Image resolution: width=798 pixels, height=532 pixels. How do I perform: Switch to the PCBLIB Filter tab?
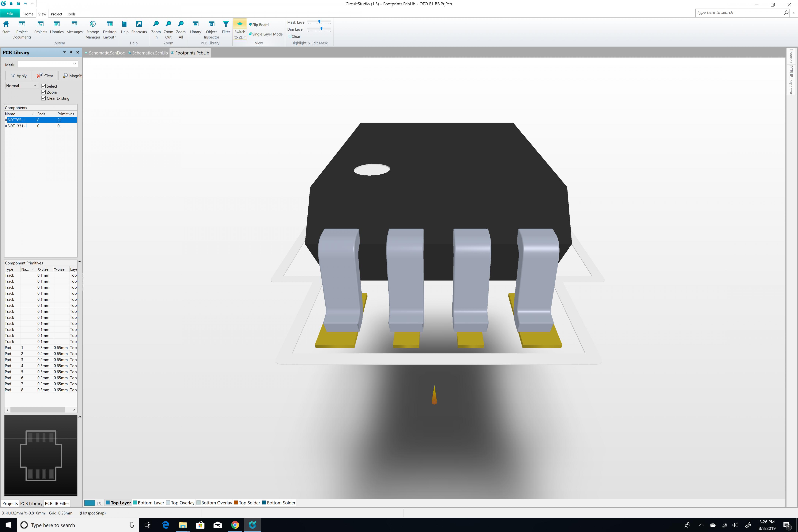pyautogui.click(x=57, y=503)
